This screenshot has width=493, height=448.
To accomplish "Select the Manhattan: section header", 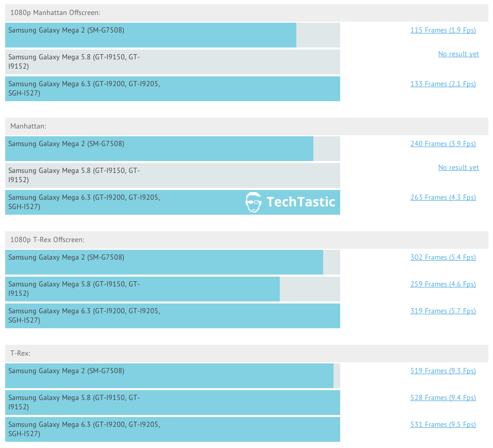I will pos(247,126).
